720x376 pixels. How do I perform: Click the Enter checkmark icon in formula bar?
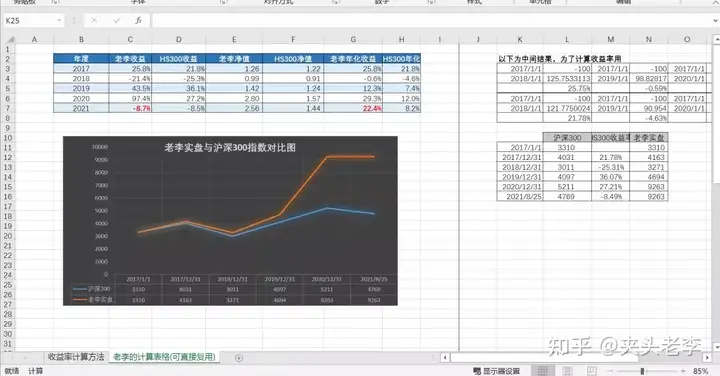click(116, 21)
